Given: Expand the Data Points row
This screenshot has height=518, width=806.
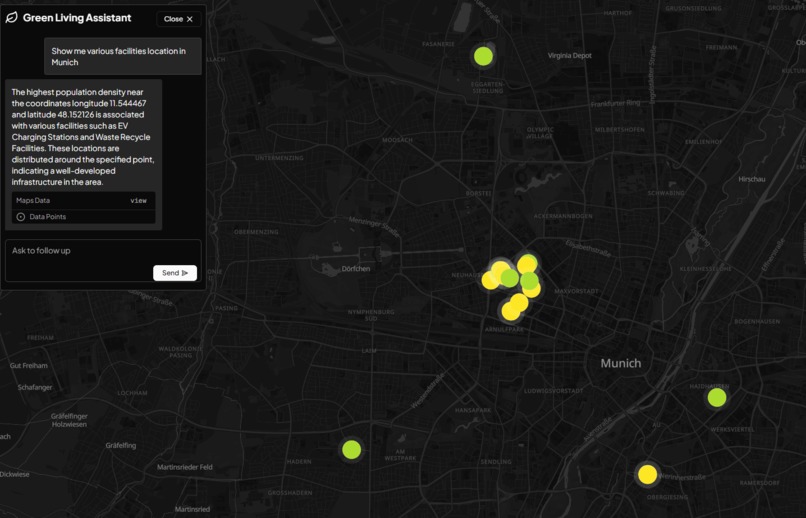Looking at the screenshot, I should 83,217.
